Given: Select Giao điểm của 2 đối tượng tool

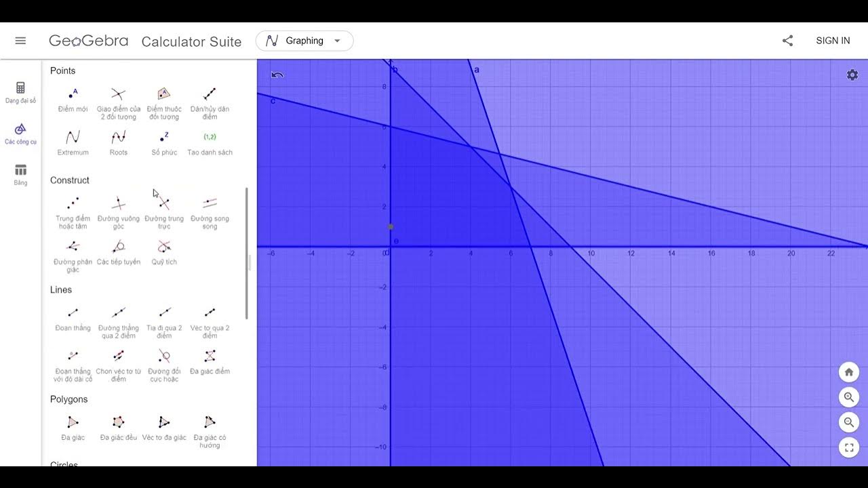Looking at the screenshot, I should [x=119, y=103].
